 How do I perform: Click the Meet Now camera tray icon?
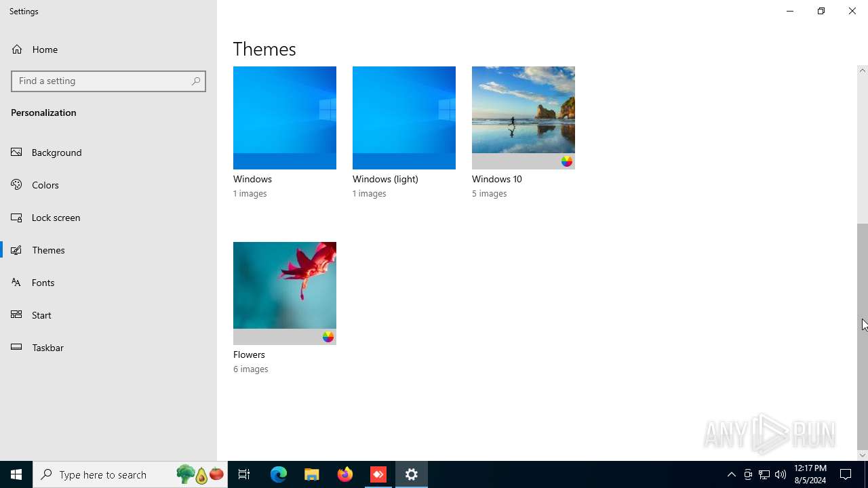748,474
